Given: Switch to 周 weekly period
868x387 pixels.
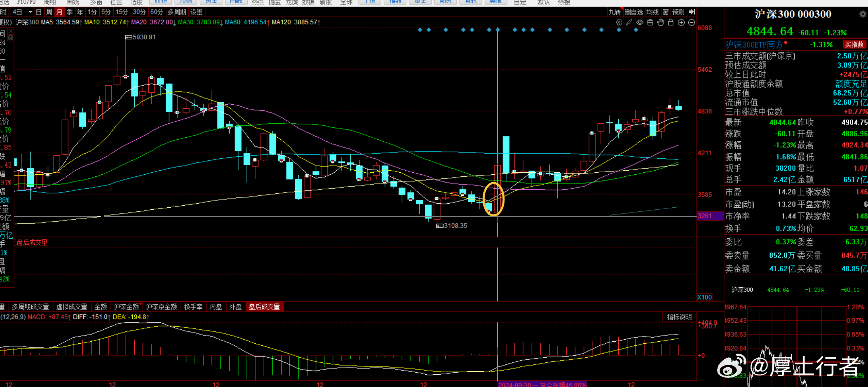Looking at the screenshot, I should tap(49, 12).
